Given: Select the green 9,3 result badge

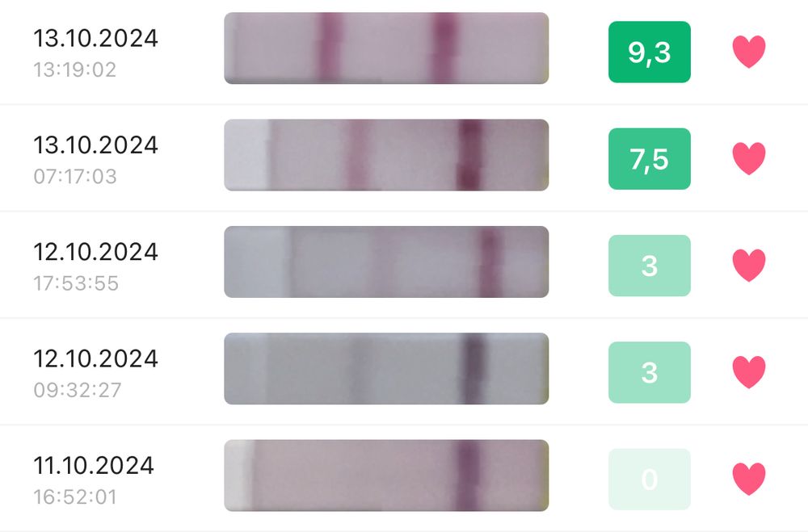Looking at the screenshot, I should click(x=650, y=52).
